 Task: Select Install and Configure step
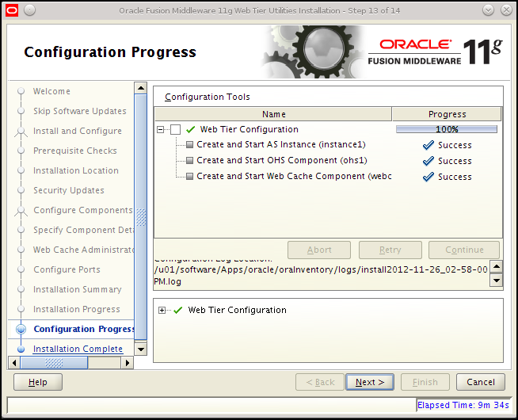point(78,131)
